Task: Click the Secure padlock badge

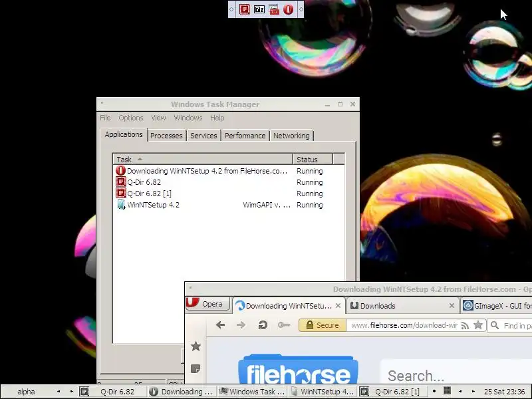Action: [323, 325]
